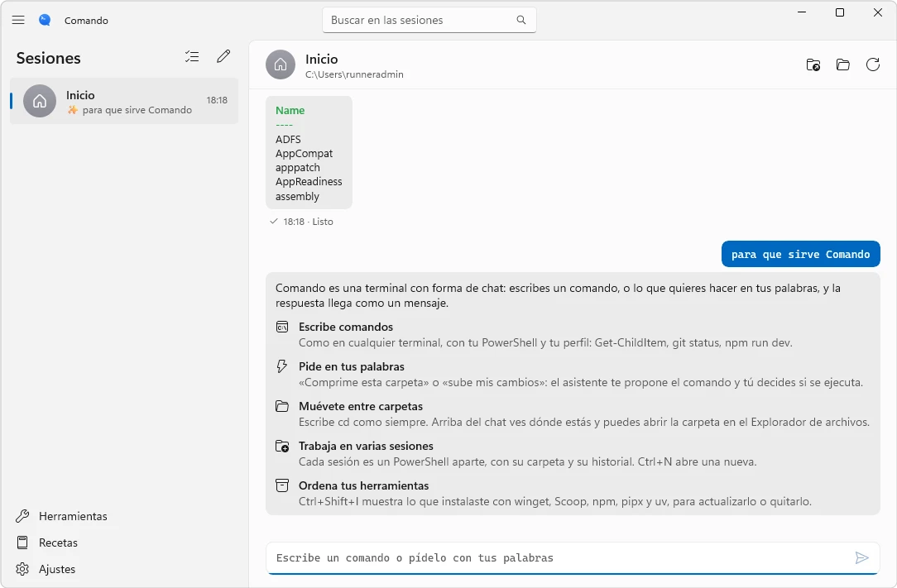Open the Inicio session in the list
Image resolution: width=897 pixels, height=588 pixels.
click(x=124, y=101)
